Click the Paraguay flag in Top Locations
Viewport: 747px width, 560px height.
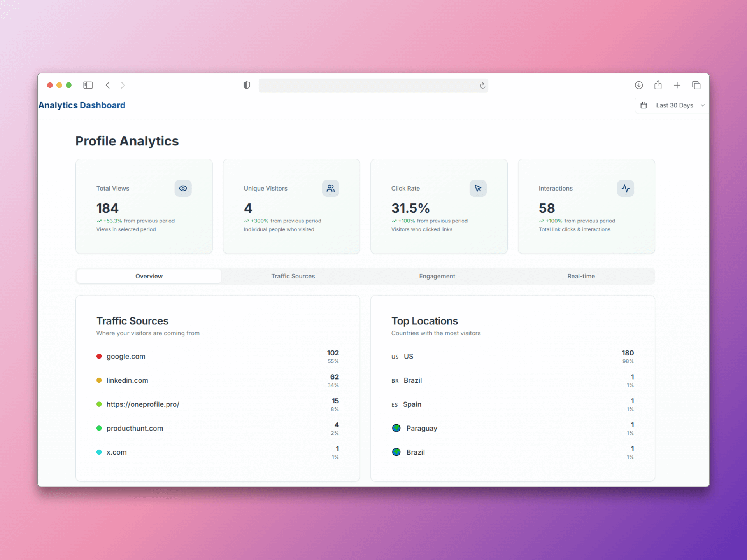[x=396, y=428]
